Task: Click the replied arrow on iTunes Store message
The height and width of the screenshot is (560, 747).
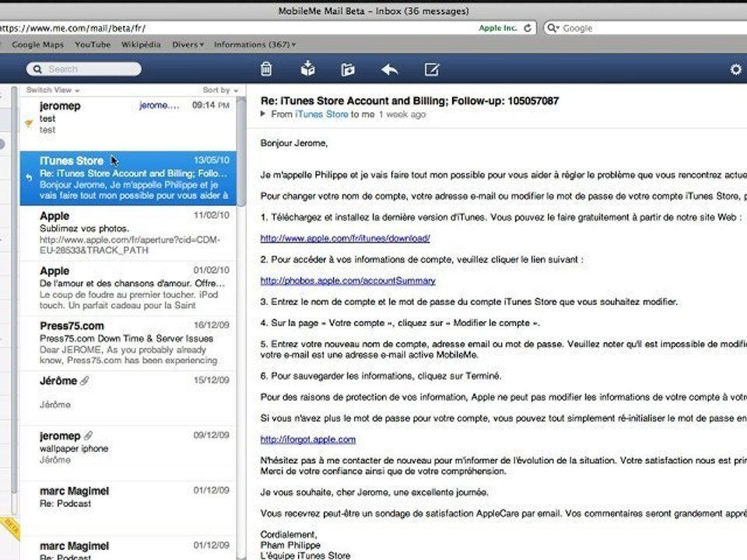Action: click(29, 177)
